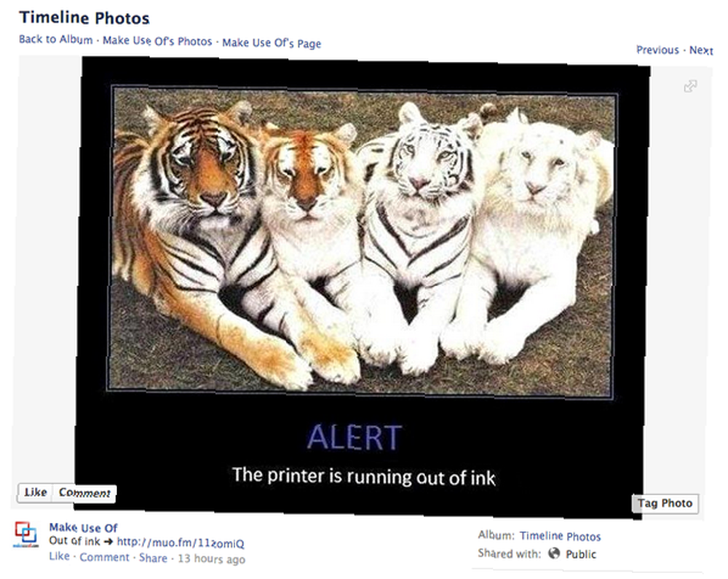Open the fullscreen expand icon on photo
This screenshot has height=579, width=728.
(690, 86)
